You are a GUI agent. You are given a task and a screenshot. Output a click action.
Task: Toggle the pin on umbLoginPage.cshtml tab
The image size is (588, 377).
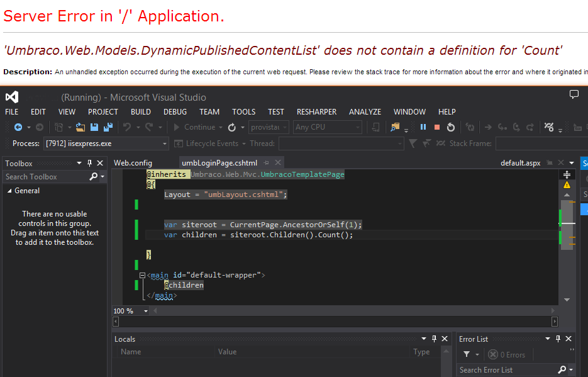point(266,163)
